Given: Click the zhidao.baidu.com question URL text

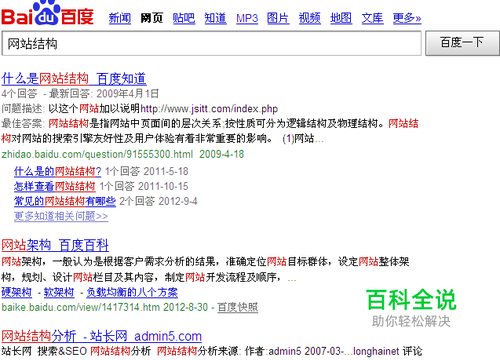Looking at the screenshot, I should point(97,154).
